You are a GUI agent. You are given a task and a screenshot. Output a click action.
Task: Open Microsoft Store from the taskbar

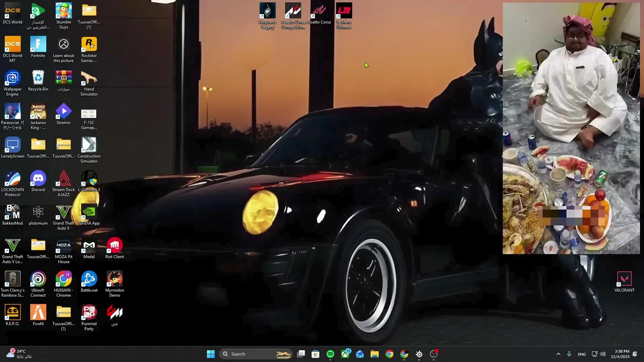click(x=315, y=354)
